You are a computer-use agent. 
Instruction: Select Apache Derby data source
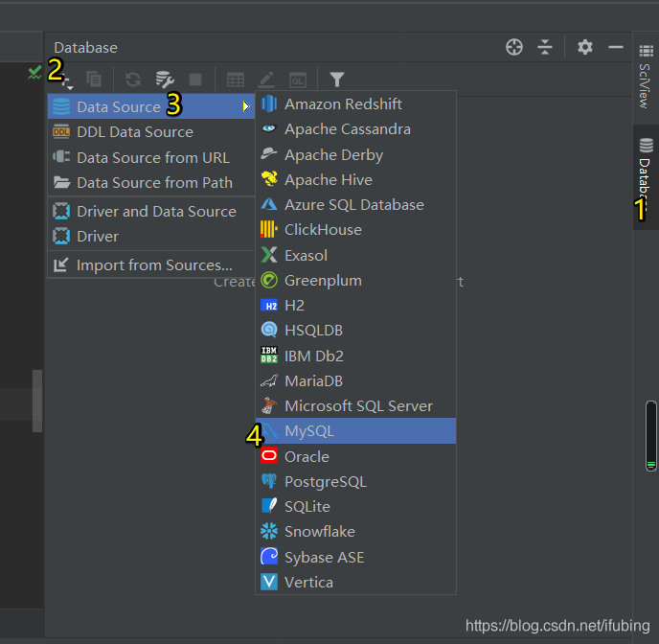[355, 154]
